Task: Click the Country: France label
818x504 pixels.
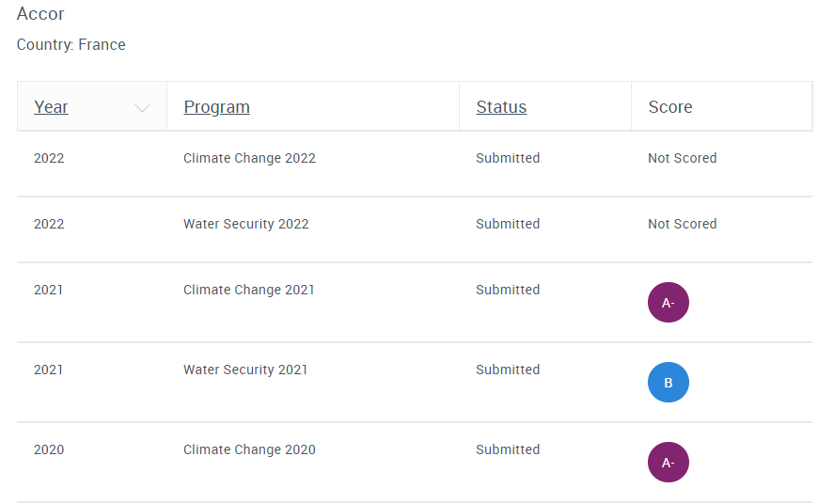Action: (71, 45)
